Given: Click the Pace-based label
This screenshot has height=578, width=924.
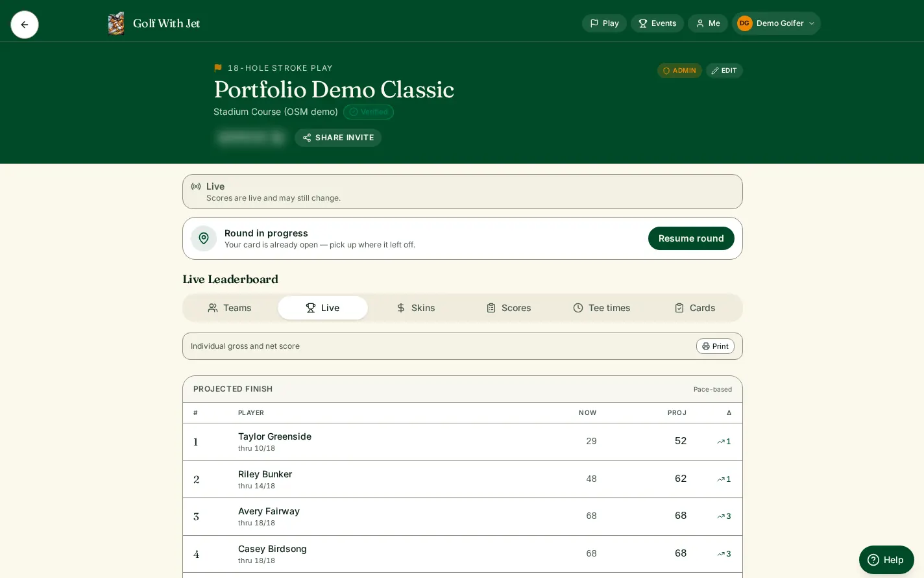Looking at the screenshot, I should point(712,390).
